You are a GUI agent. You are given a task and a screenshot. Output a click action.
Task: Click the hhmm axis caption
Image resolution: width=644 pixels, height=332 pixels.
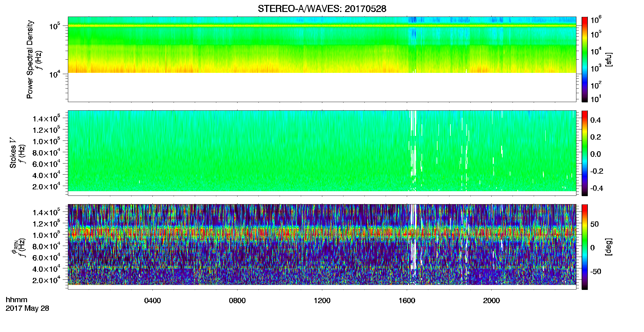pyautogui.click(x=17, y=300)
